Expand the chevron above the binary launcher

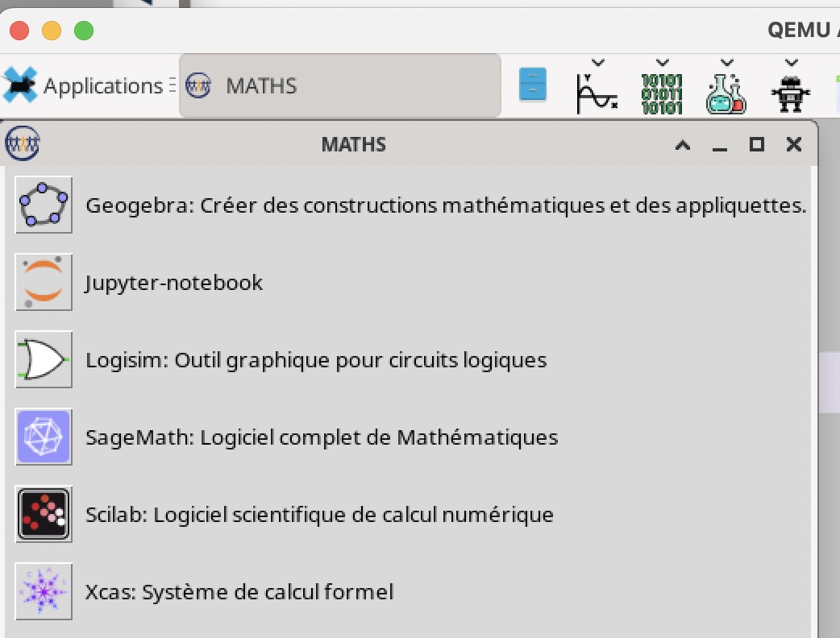click(x=663, y=63)
